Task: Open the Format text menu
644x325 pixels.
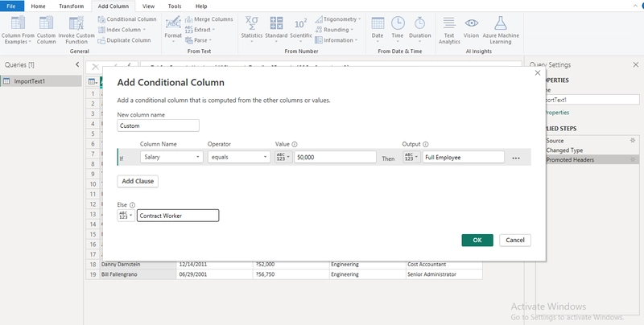Action: (x=173, y=28)
